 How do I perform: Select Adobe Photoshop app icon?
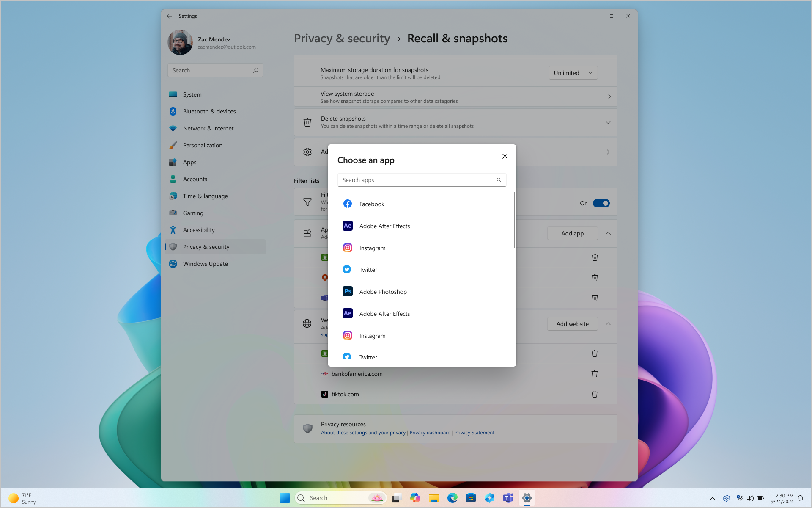[347, 291]
